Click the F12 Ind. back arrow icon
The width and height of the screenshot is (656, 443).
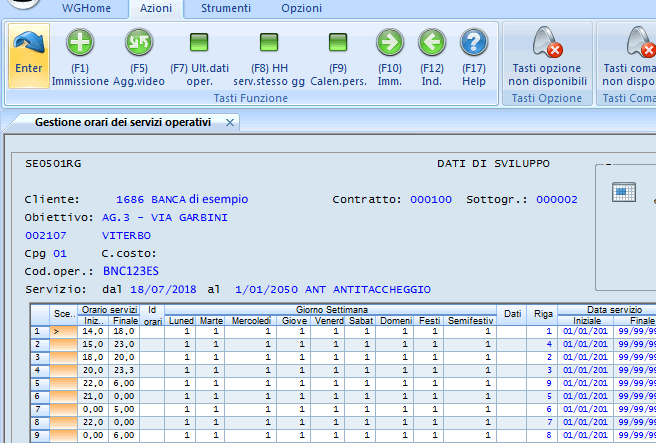coord(431,43)
